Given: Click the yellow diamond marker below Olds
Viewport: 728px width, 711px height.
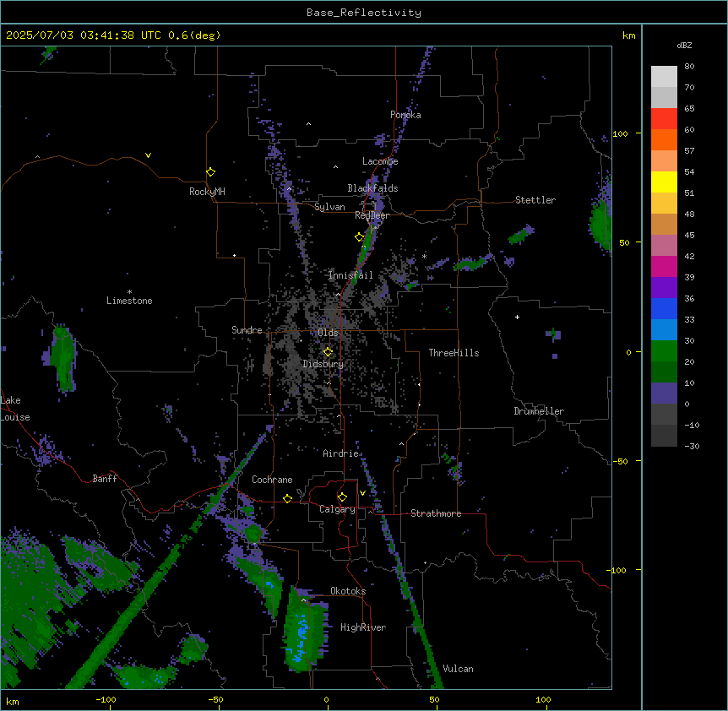Looking at the screenshot, I should tap(328, 352).
